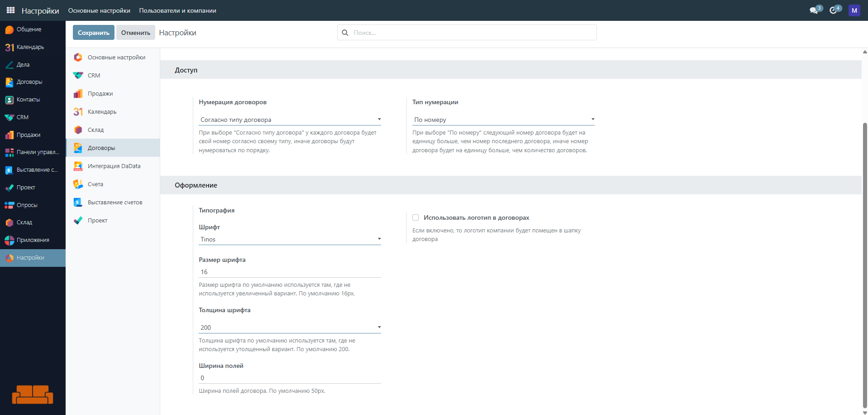Open the Шрифт dropdown showing Tinos
Viewport: 868px width, 415px height.
click(290, 239)
